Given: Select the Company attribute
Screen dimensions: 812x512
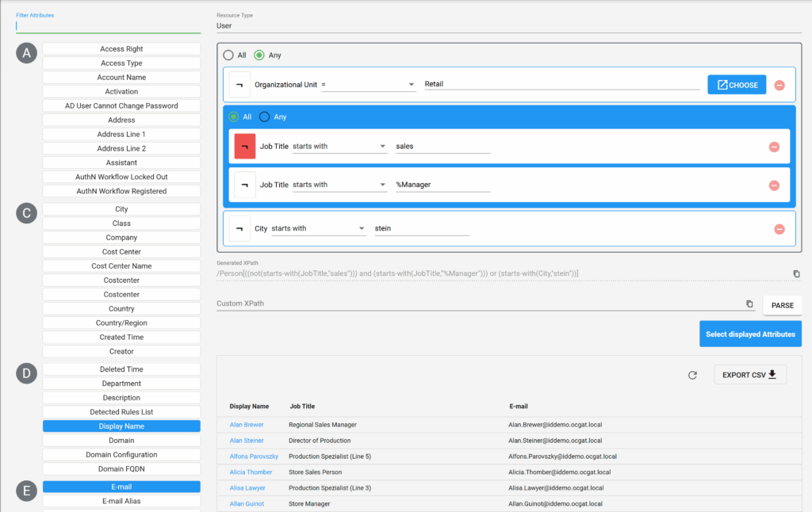Looking at the screenshot, I should coord(121,238).
